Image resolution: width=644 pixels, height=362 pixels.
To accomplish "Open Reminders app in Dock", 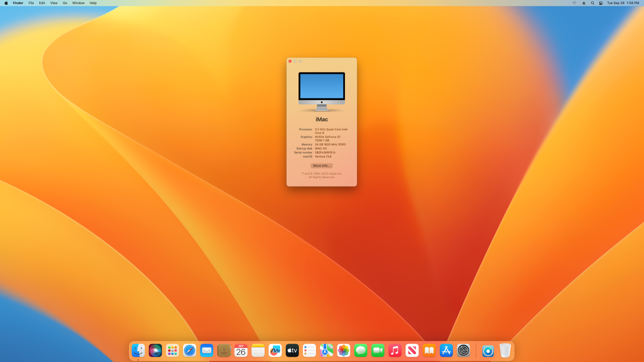I will (x=310, y=351).
